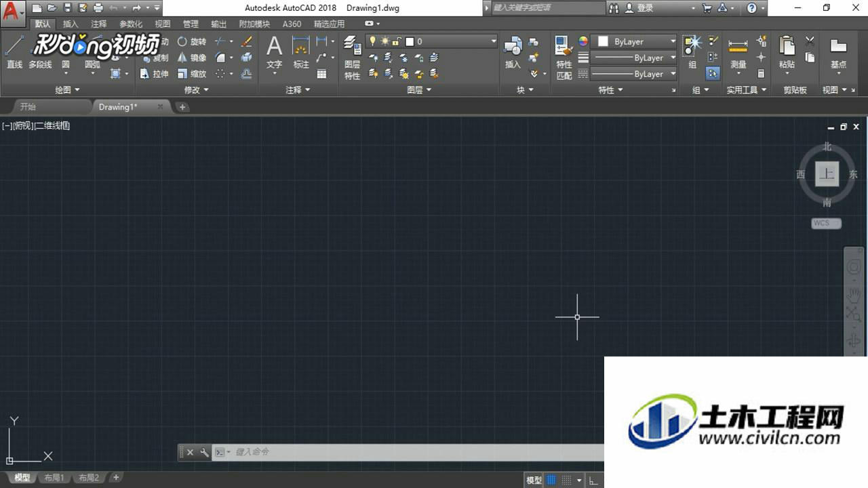The height and width of the screenshot is (488, 868).
Task: Expand the 绘图 (Draw) panel
Action: coord(67,89)
